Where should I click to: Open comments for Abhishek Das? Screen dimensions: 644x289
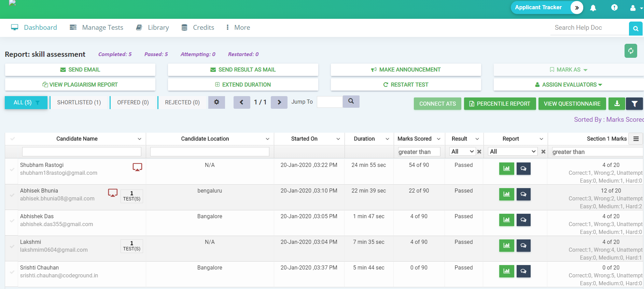(x=523, y=220)
